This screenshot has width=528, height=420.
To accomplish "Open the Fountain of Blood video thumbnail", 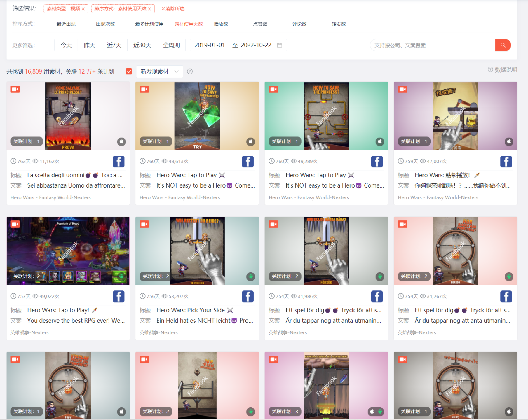I will (68, 251).
